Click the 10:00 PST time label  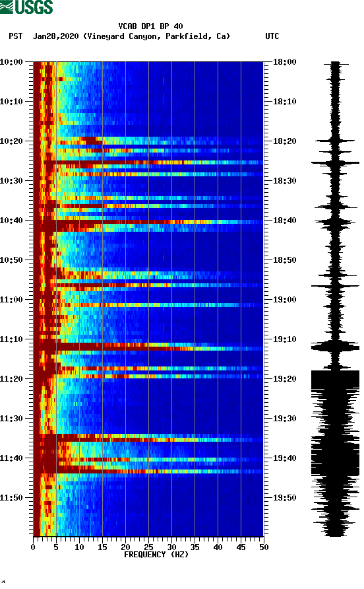(x=11, y=61)
